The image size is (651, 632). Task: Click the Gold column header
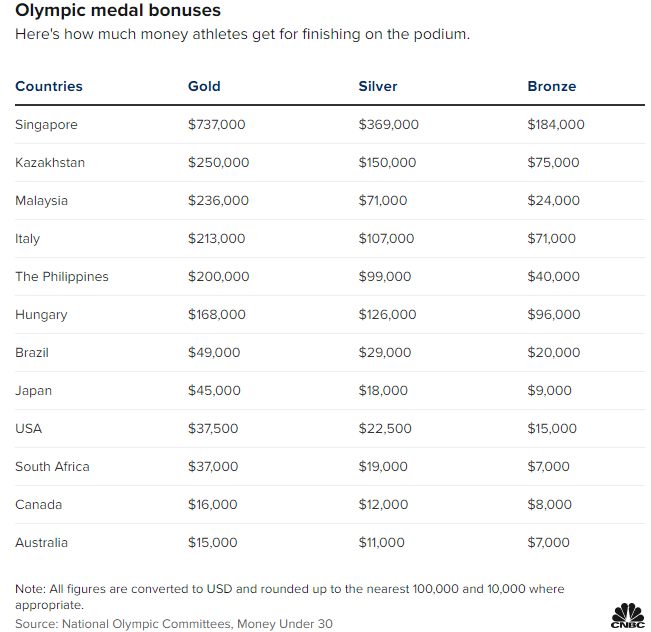tap(204, 86)
